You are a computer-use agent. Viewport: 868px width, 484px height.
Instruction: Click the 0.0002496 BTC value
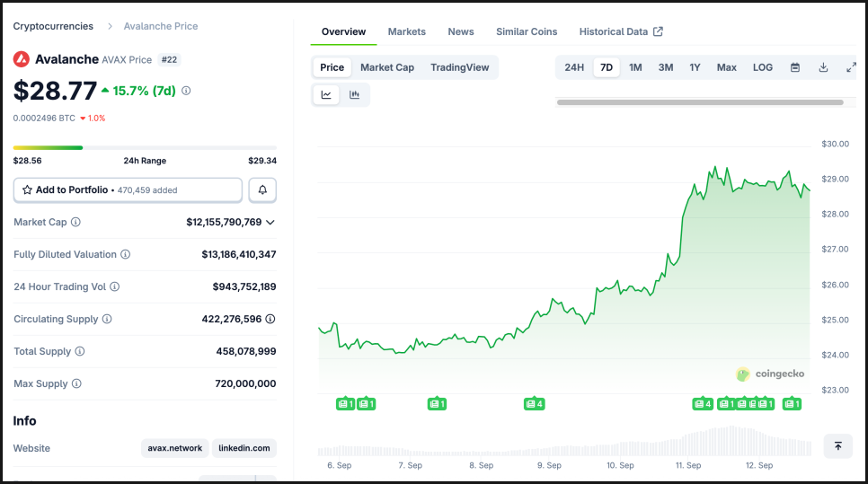44,119
